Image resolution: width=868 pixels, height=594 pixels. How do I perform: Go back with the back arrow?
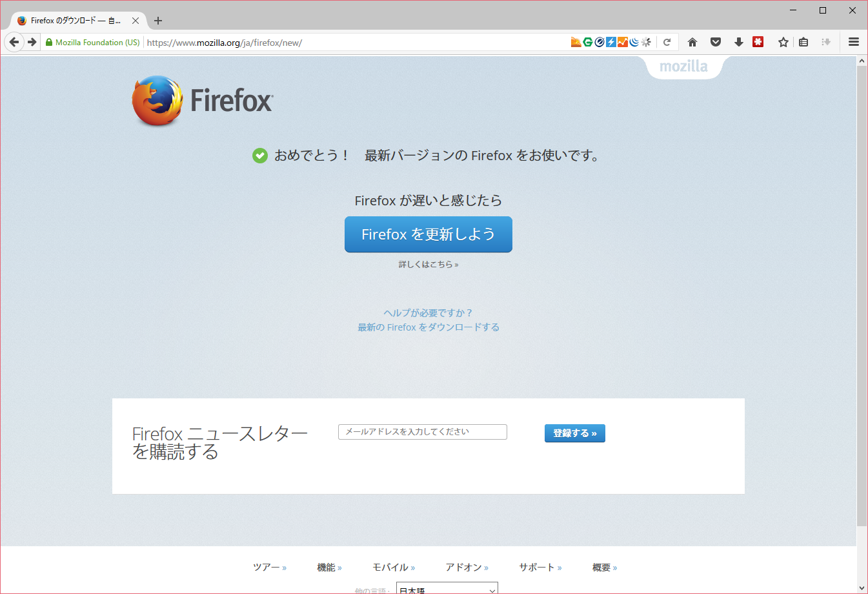[x=14, y=43]
